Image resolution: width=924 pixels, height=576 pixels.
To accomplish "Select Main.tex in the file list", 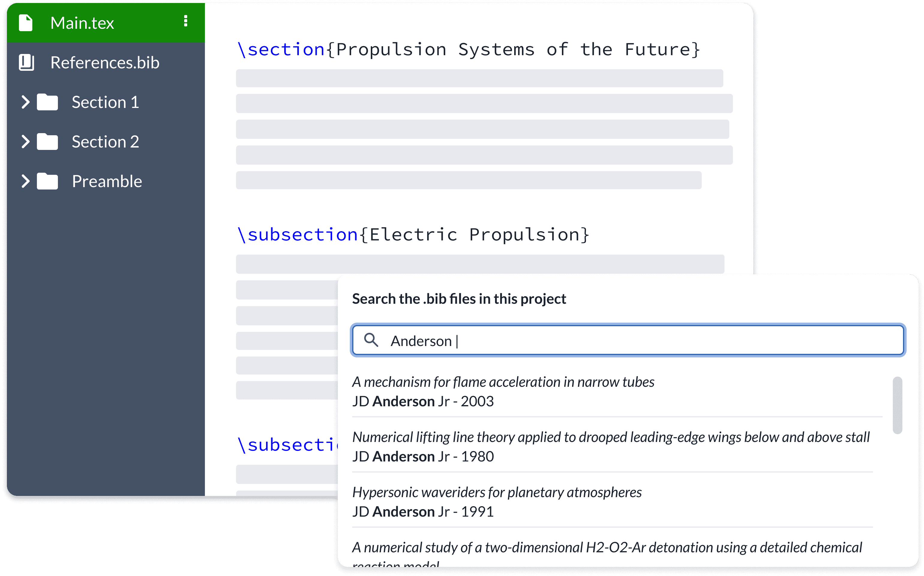I will click(82, 22).
